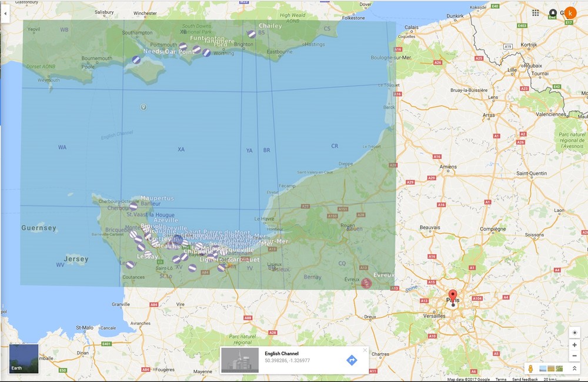
Task: Click the red pin near Paris
Action: pyautogui.click(x=453, y=293)
